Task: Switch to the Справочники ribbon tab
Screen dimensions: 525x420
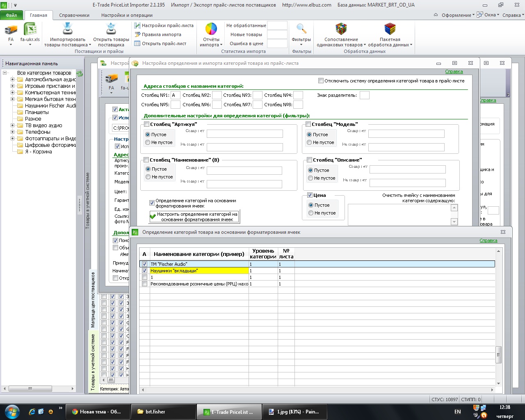Action: 74,15
